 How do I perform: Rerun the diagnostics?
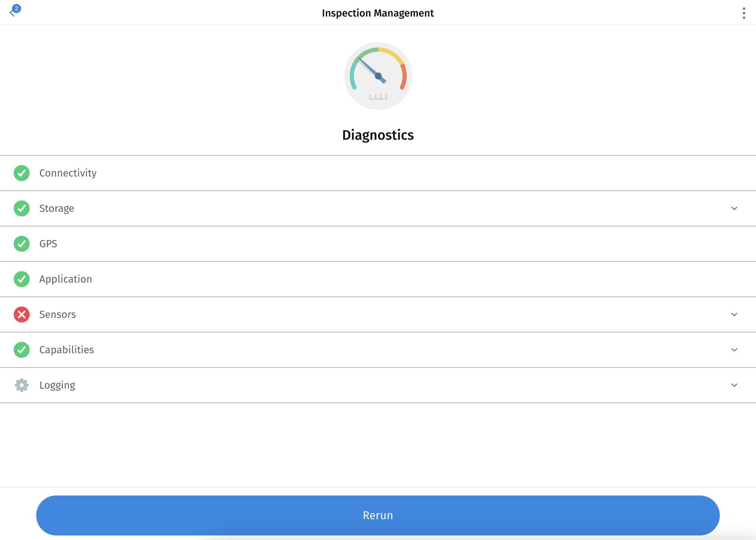[378, 515]
